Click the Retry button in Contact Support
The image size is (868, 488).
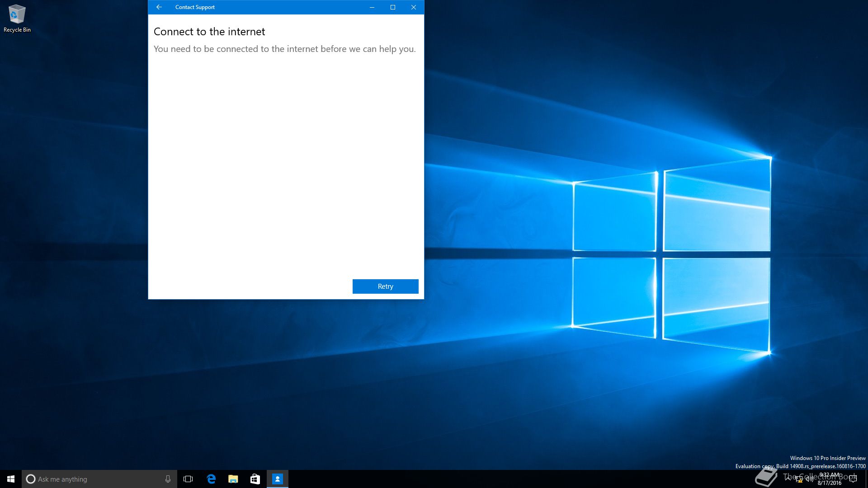[385, 286]
